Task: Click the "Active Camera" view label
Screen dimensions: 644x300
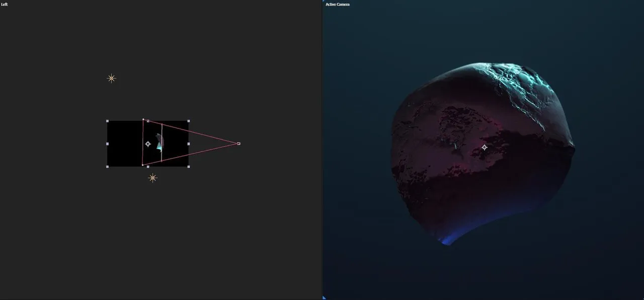Action: tap(338, 4)
